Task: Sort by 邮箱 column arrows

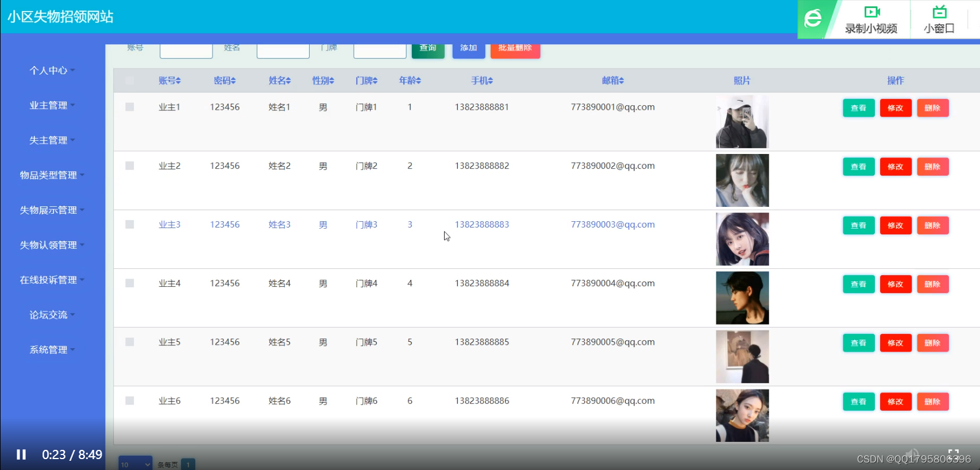Action: pos(621,81)
